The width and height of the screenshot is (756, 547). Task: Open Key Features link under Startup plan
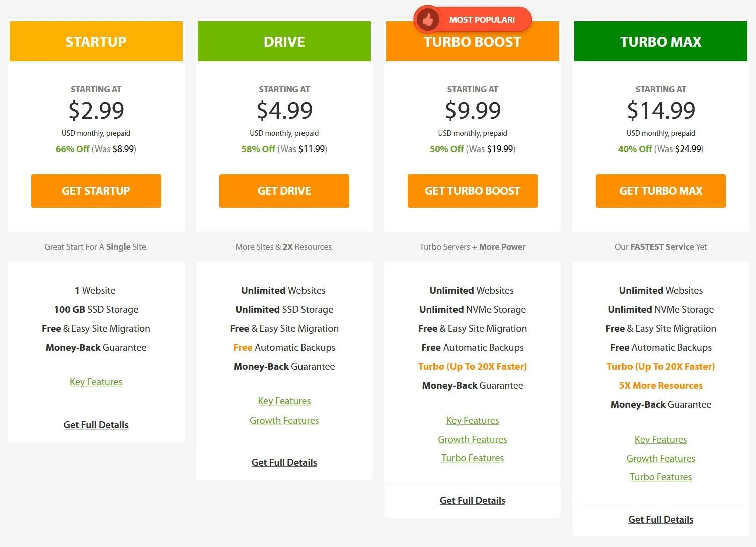96,382
